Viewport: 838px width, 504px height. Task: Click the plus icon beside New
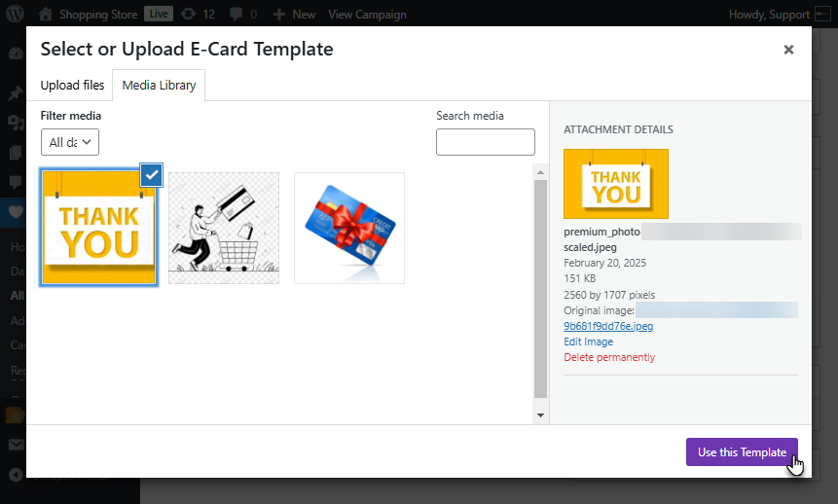tap(279, 15)
